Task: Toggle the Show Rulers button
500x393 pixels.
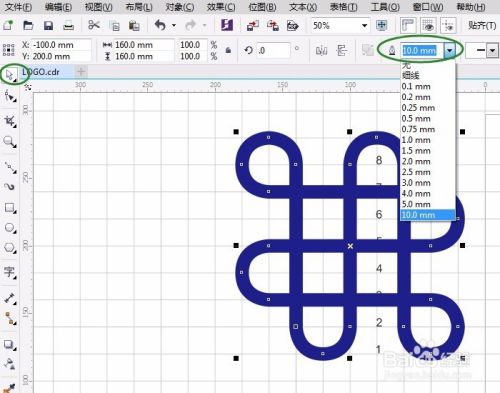Action: click(x=408, y=25)
